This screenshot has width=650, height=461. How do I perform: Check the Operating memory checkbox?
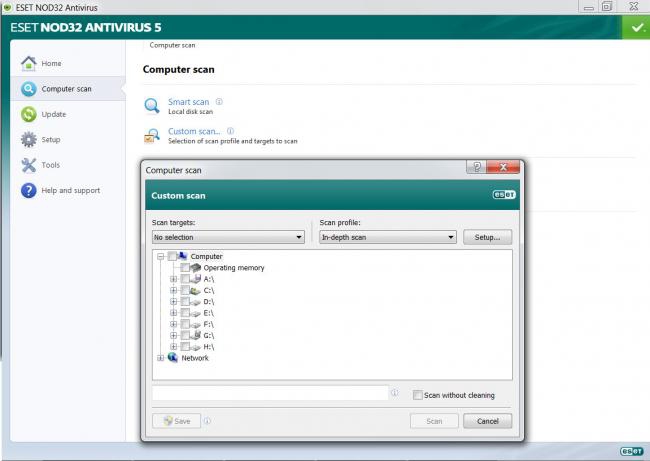[185, 268]
